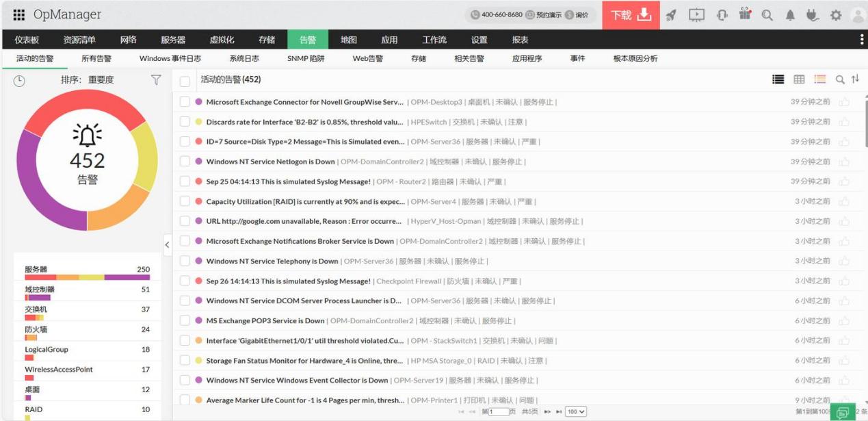Open MS Exchange POP3 Service is Down alarm
This screenshot has width=868, height=421.
pyautogui.click(x=265, y=320)
